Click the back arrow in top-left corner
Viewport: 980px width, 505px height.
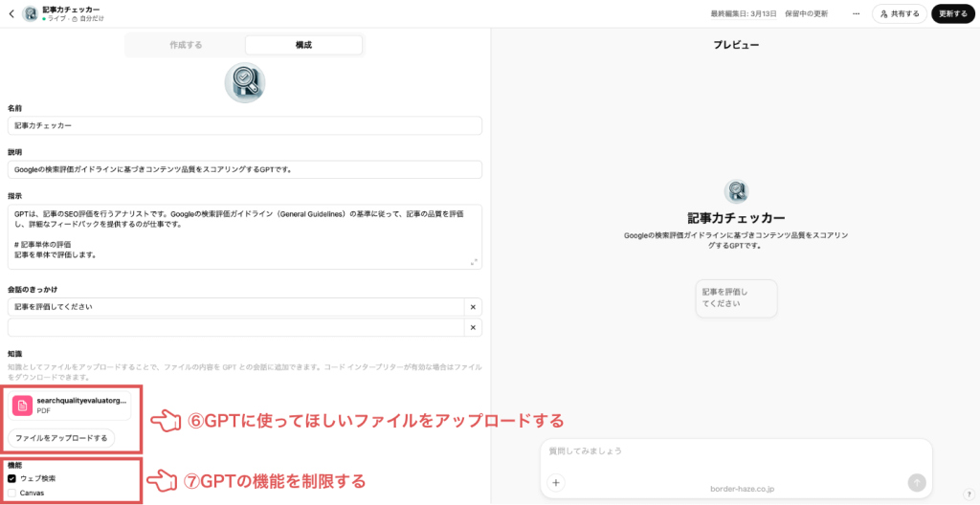(11, 14)
